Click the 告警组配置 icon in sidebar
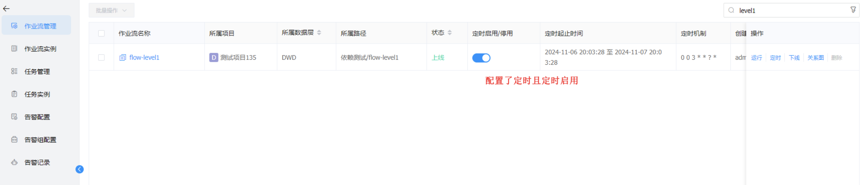Viewport: 868px width, 185px height. coord(14,140)
